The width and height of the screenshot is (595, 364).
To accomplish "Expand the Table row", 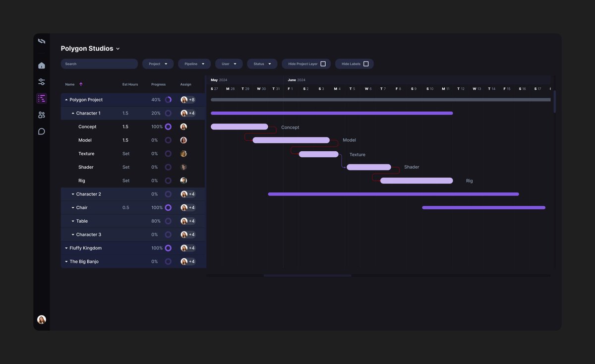I will (73, 221).
